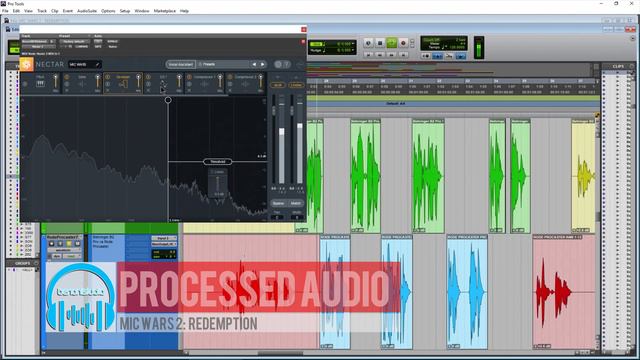Click the Limiter button in Nectar
This screenshot has height=360, width=640.
296,85
